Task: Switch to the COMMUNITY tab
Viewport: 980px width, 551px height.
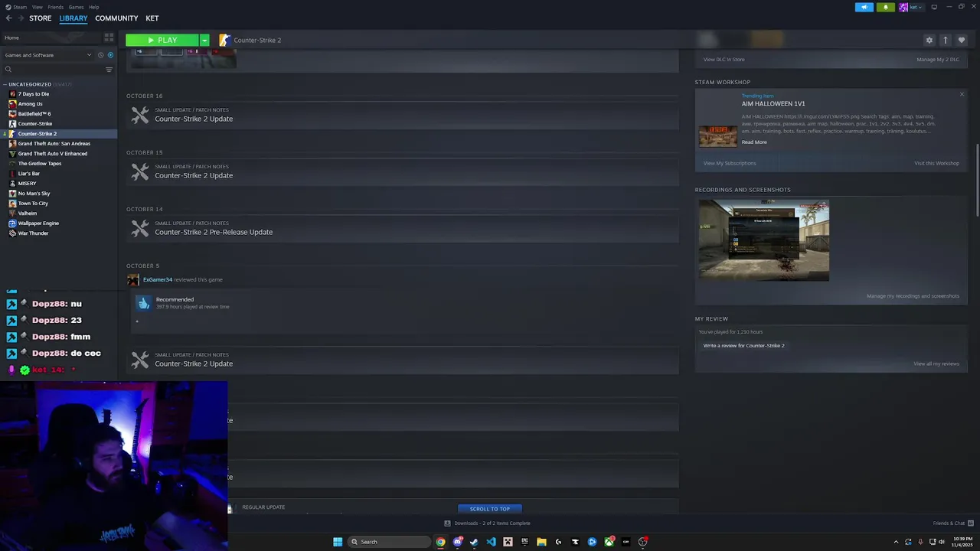Action: pyautogui.click(x=116, y=18)
